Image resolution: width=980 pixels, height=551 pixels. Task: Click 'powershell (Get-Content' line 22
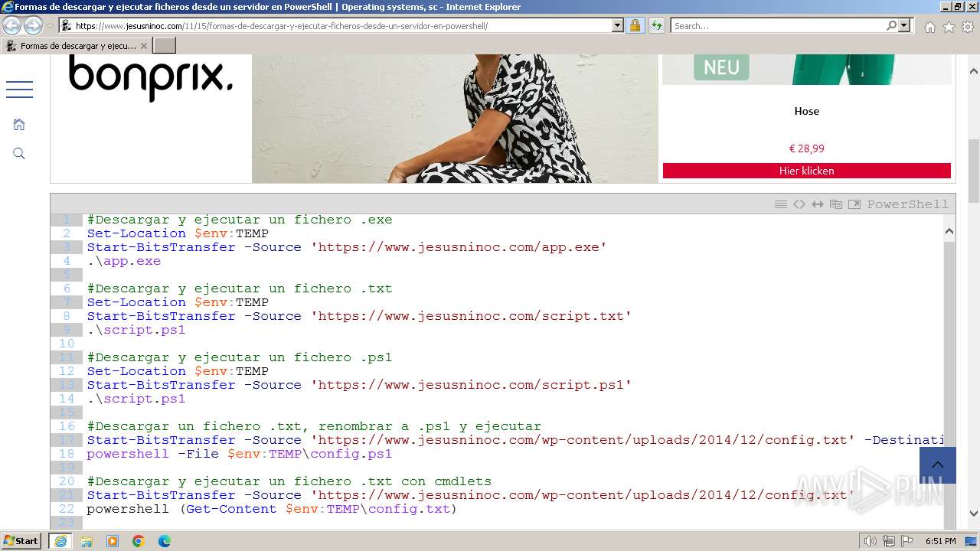point(272,509)
